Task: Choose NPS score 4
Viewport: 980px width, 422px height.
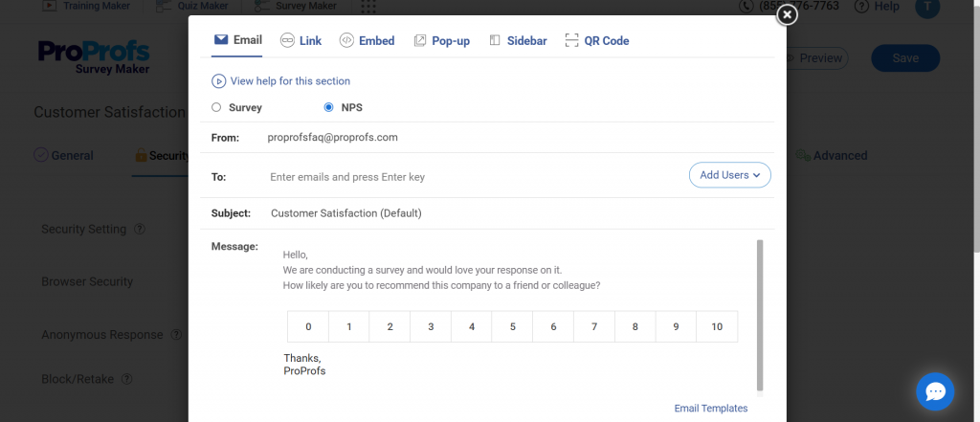Action: [x=471, y=326]
